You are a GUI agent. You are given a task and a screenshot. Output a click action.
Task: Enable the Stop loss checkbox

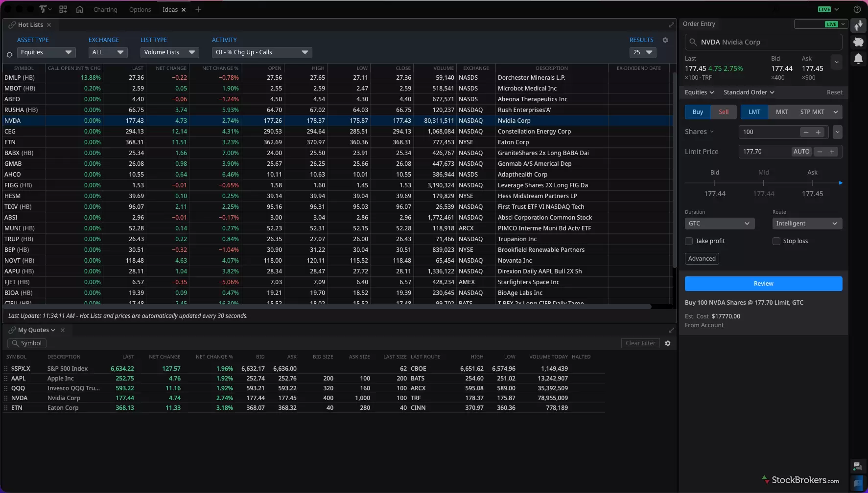776,241
